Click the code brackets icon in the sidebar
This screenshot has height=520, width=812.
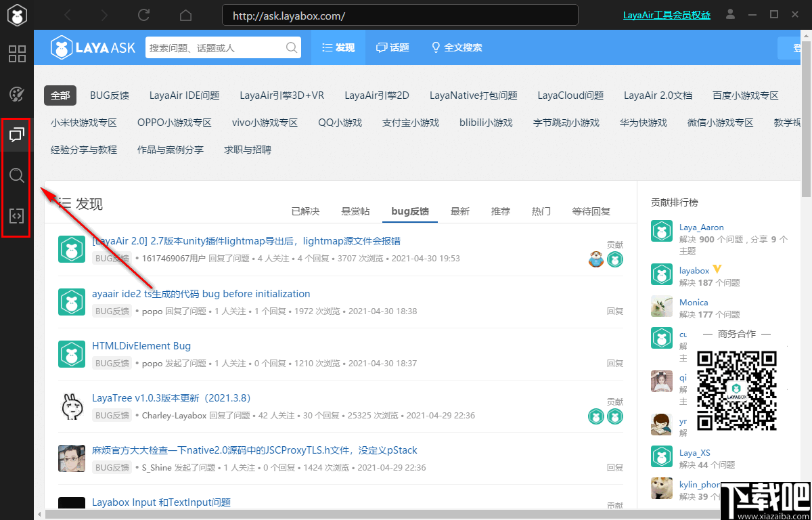pyautogui.click(x=16, y=216)
